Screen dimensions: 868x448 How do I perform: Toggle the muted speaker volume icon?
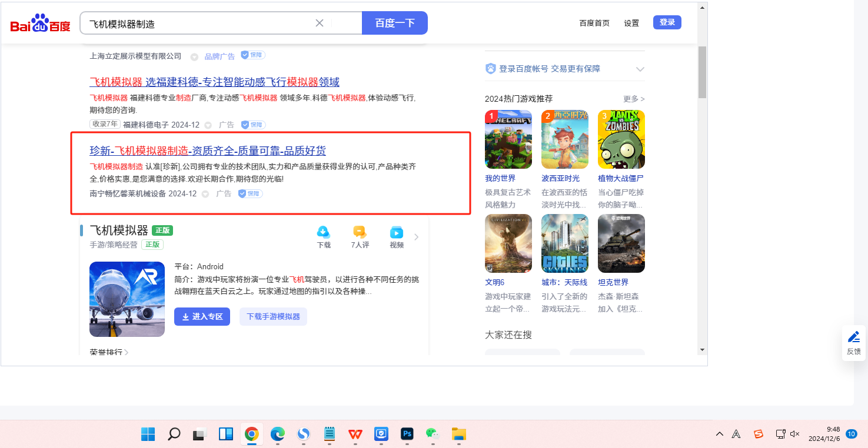794,434
